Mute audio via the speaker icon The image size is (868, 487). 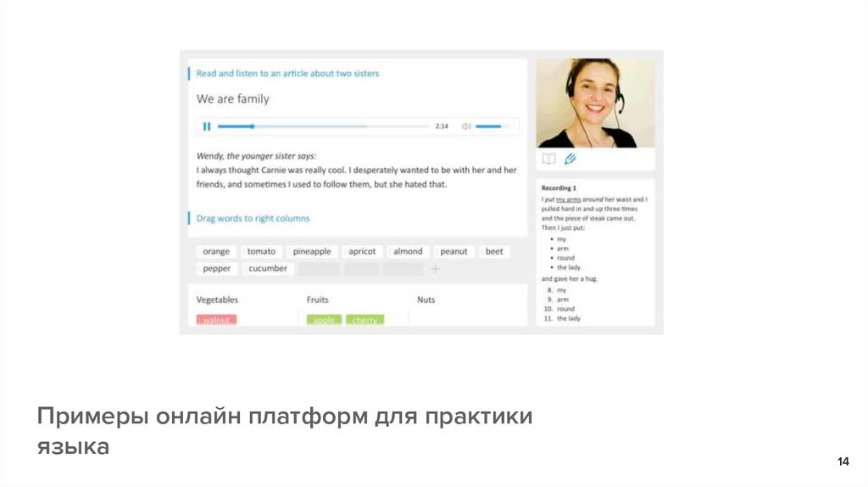click(x=466, y=126)
